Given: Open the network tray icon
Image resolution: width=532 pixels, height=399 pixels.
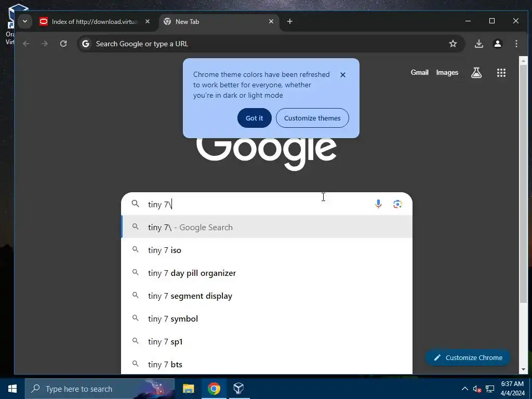Looking at the screenshot, I should (490, 389).
